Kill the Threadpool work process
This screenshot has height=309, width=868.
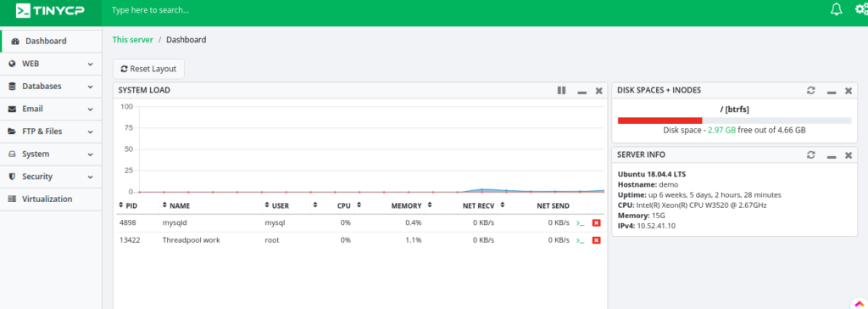[x=596, y=240]
